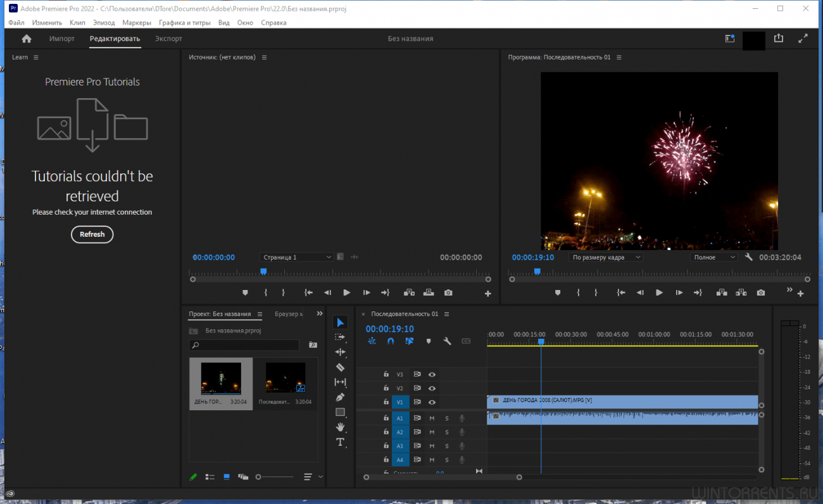Toggle Linked Selection in timeline
Screen dimensions: 823x504
(x=410, y=341)
